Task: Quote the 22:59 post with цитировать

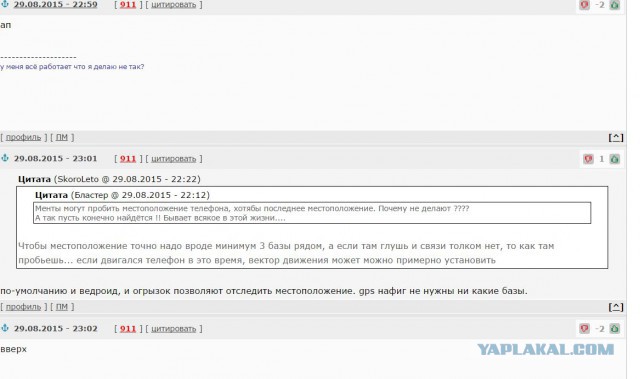Action: click(173, 5)
